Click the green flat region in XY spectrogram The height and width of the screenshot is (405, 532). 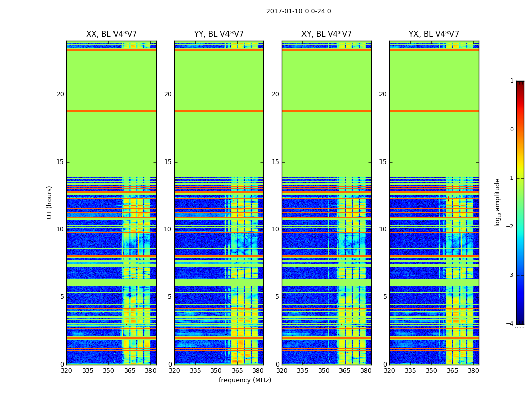tap(326, 142)
